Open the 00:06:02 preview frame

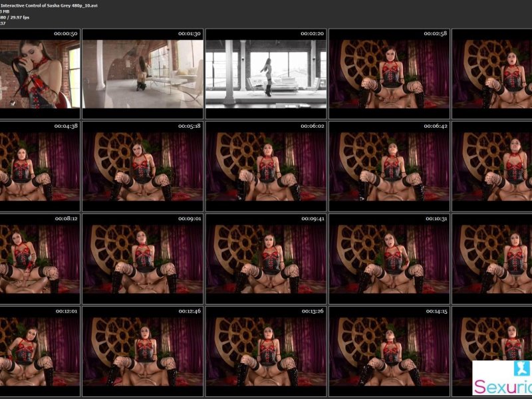click(266, 166)
